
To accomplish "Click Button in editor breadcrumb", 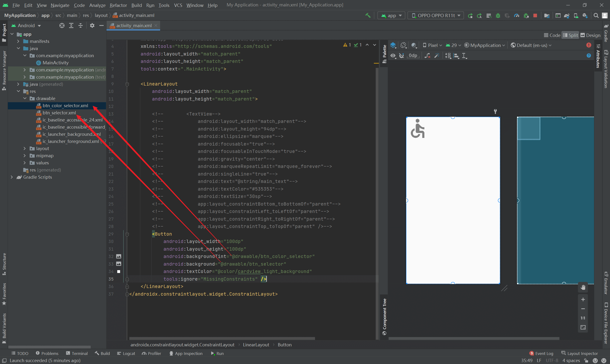I will tap(285, 345).
